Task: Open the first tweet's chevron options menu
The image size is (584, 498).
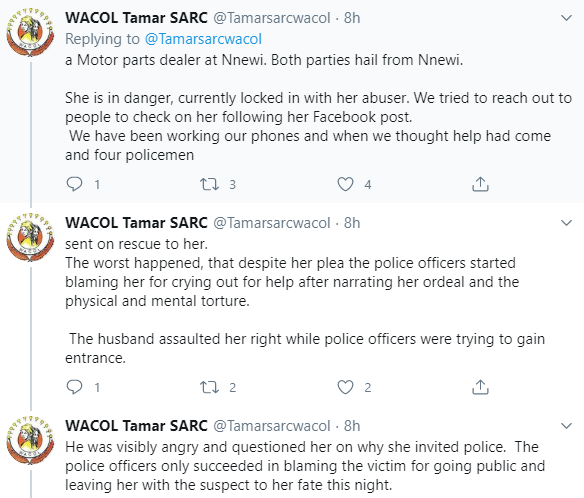Action: [566, 18]
